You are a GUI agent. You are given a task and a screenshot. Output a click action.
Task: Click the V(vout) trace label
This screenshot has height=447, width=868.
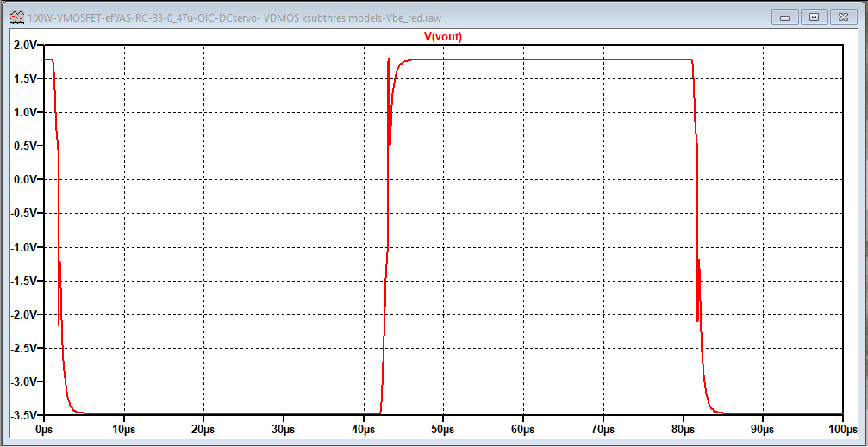tap(443, 37)
